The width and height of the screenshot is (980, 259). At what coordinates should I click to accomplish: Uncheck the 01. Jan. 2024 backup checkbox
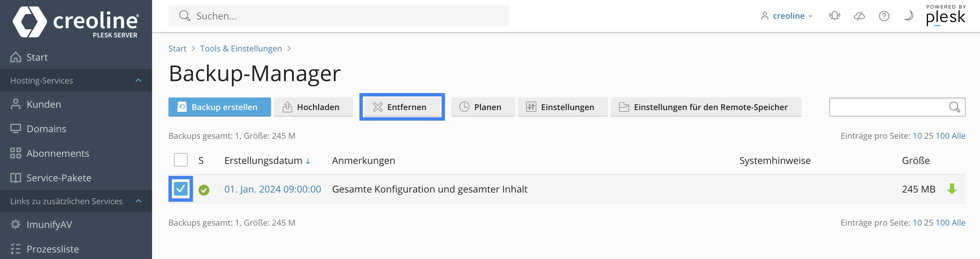[181, 189]
